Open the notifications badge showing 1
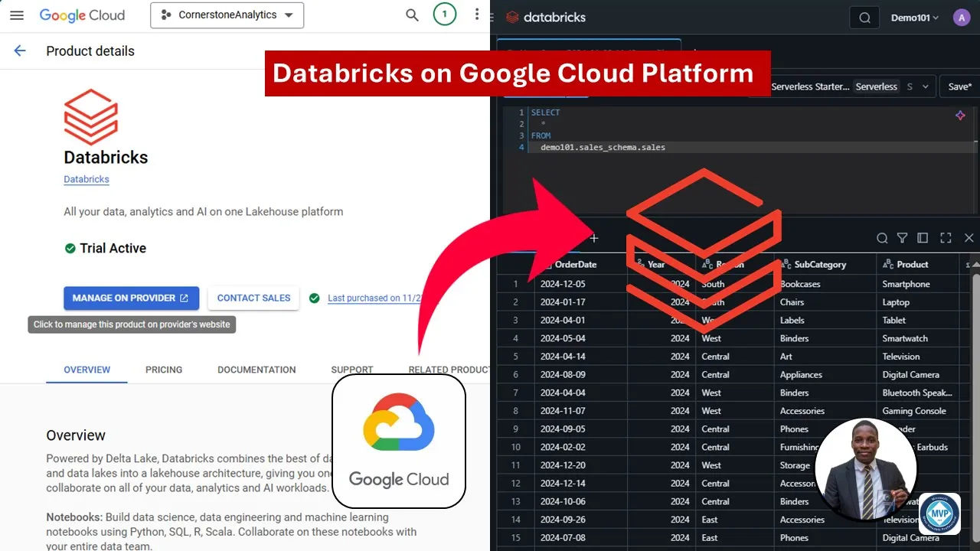 click(444, 15)
